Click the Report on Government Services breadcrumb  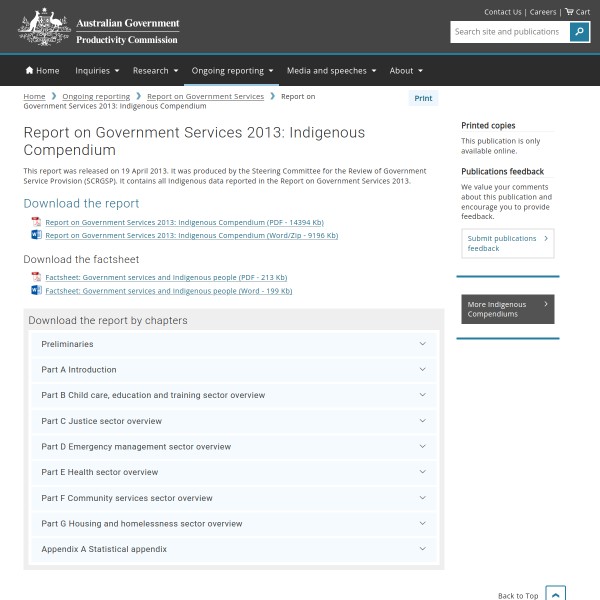click(205, 97)
